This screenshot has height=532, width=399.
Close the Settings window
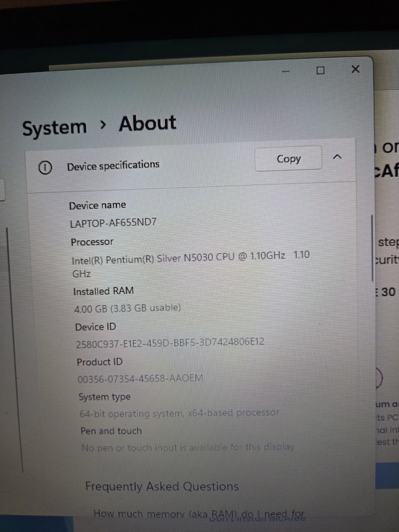click(x=355, y=69)
